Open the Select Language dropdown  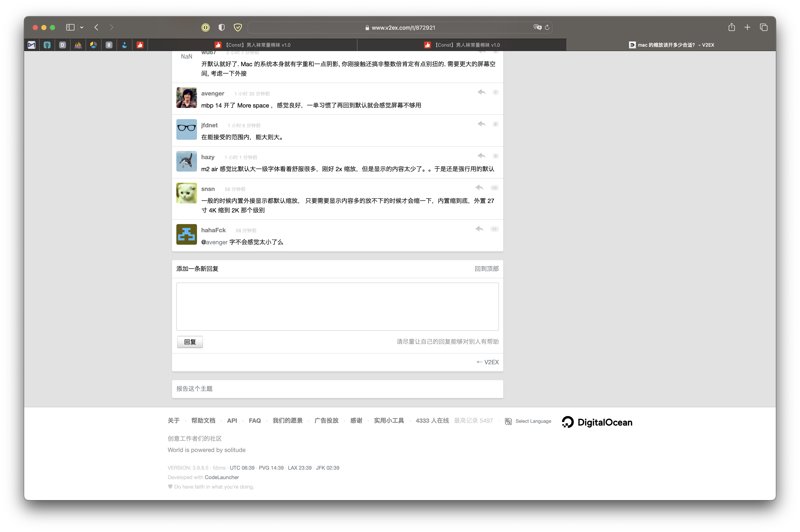(x=533, y=421)
